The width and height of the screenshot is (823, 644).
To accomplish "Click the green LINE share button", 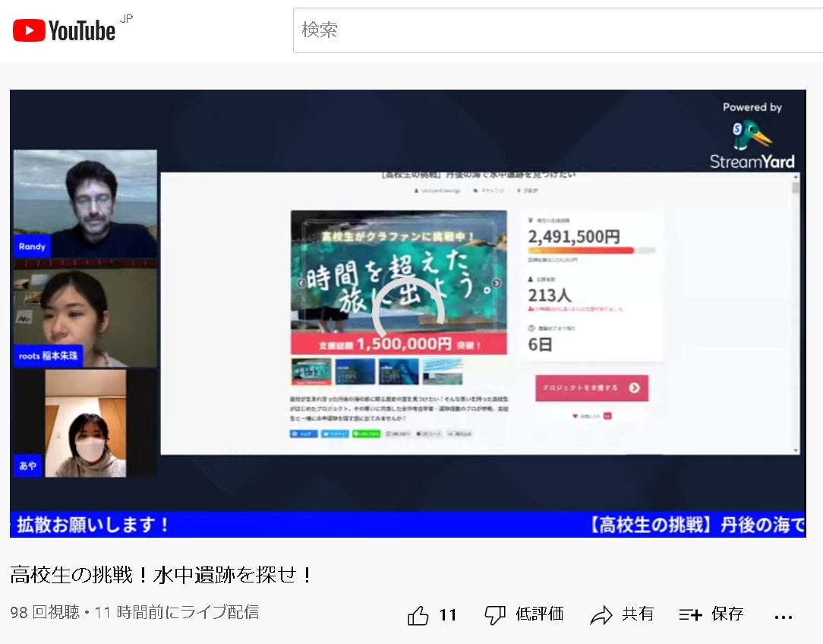I will pyautogui.click(x=367, y=434).
